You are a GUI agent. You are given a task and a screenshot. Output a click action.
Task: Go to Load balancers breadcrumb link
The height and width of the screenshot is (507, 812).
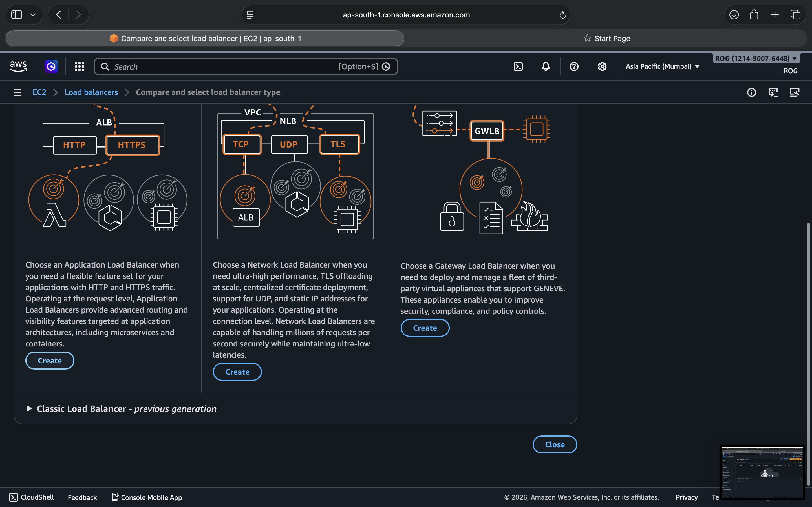91,92
